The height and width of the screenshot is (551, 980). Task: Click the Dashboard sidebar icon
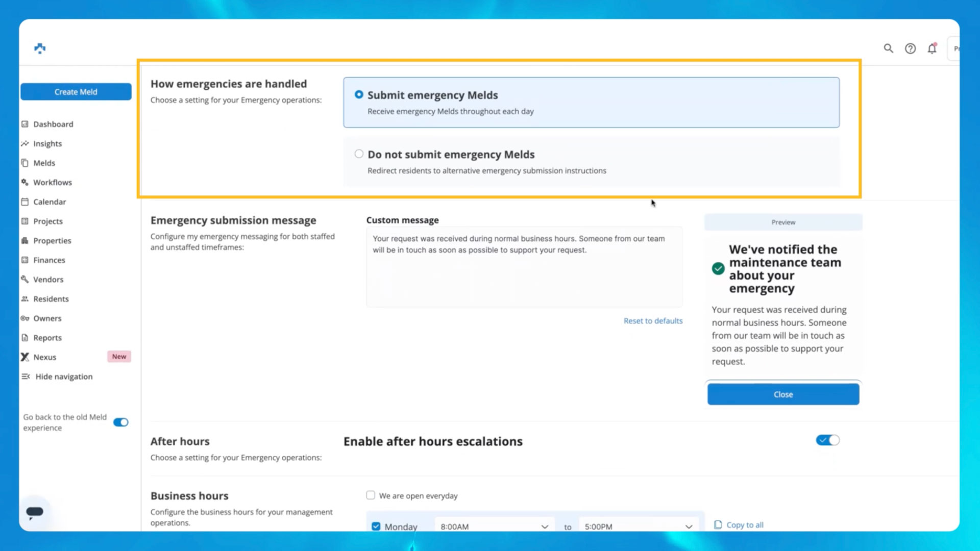click(x=24, y=124)
